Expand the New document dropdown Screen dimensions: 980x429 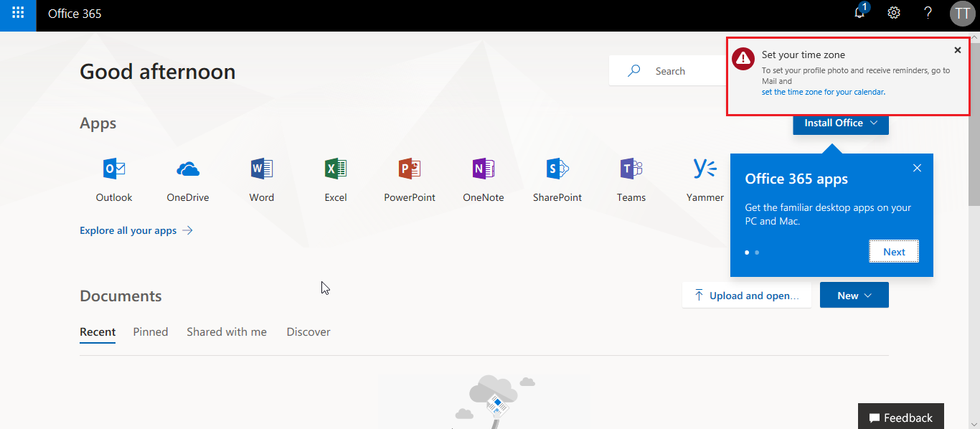[854, 296]
